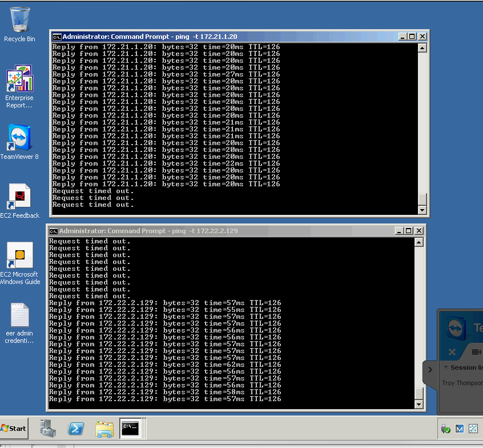
Task: Open Server Manager from the taskbar
Action: (48, 428)
